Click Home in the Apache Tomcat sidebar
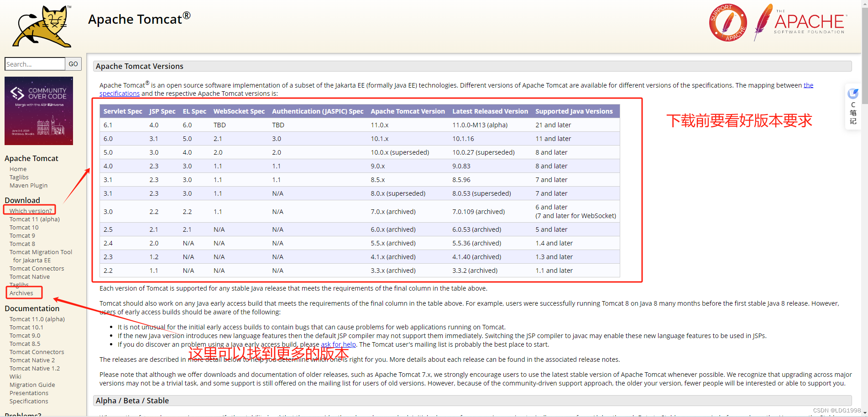Image resolution: width=868 pixels, height=417 pixels. click(18, 169)
